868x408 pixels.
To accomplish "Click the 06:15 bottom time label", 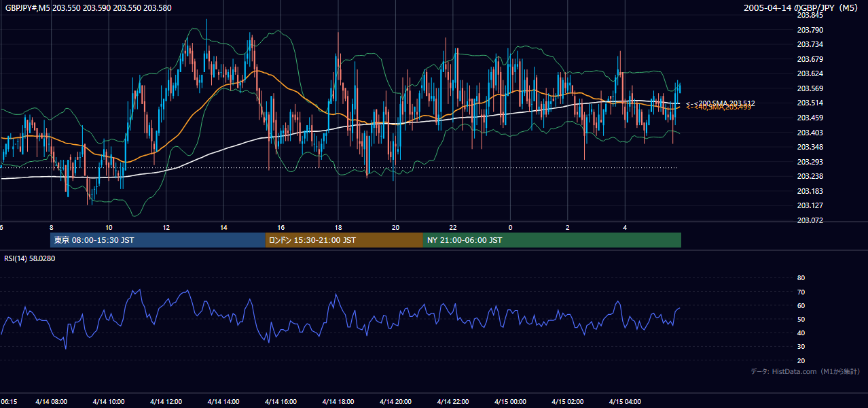I will [9, 402].
